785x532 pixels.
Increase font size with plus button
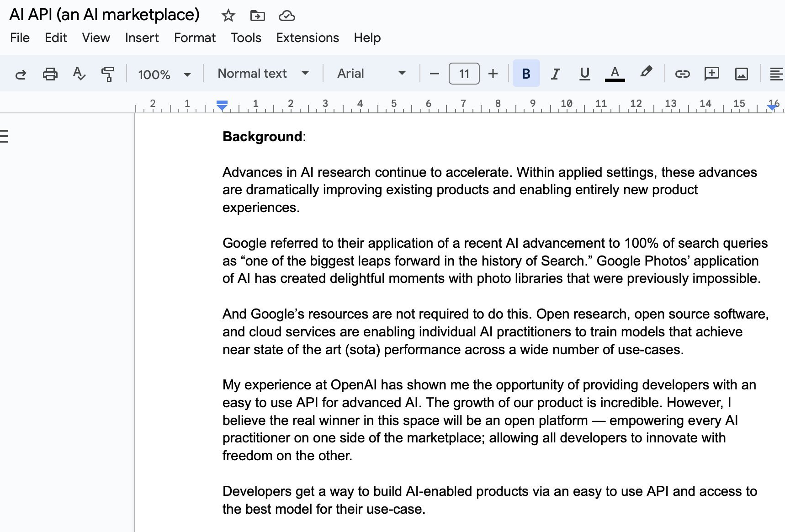[x=493, y=74]
